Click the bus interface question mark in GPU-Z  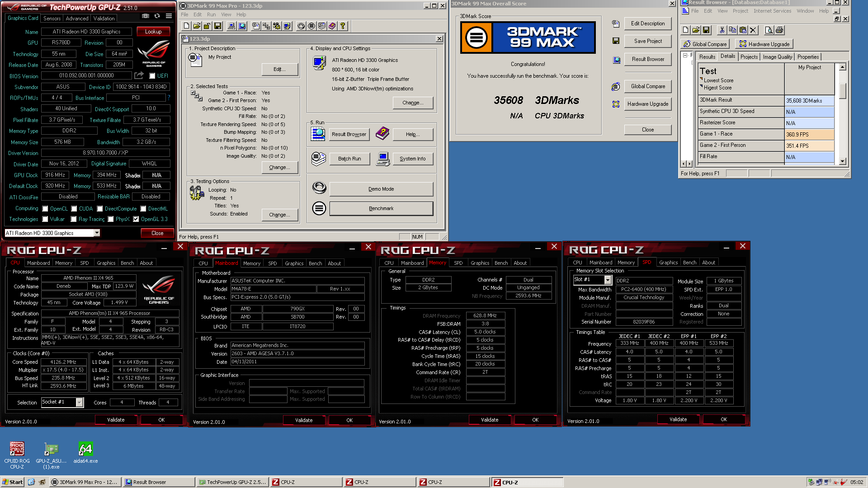[169, 98]
